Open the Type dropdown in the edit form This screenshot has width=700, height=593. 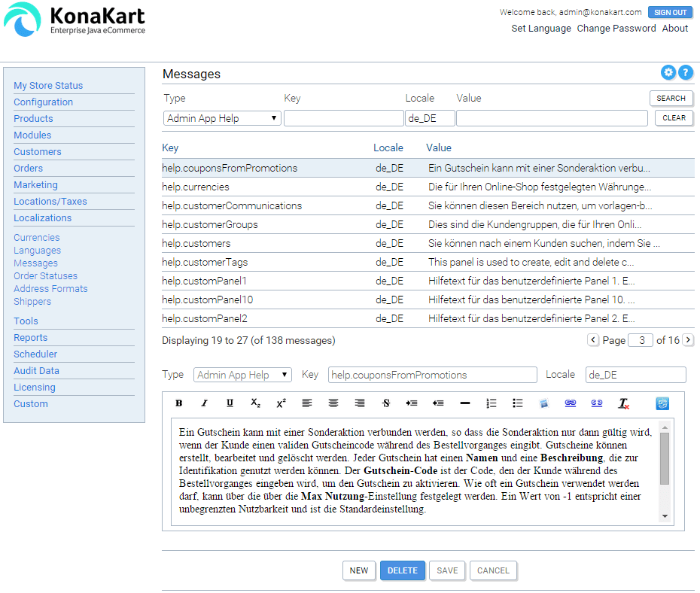(242, 374)
